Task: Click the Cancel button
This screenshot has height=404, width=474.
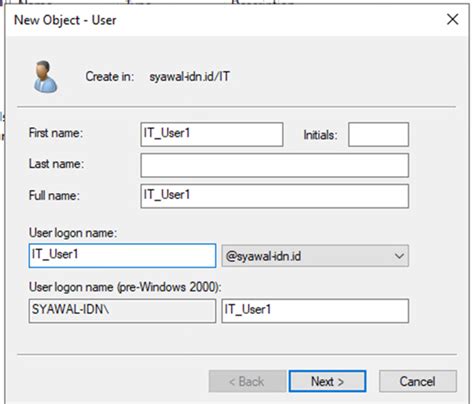Action: 418,381
